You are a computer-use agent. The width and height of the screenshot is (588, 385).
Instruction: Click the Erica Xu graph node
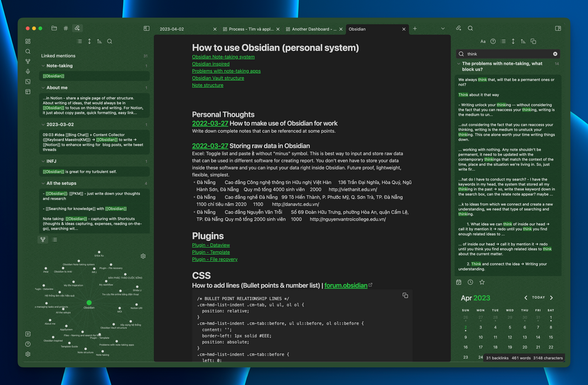[99, 252]
